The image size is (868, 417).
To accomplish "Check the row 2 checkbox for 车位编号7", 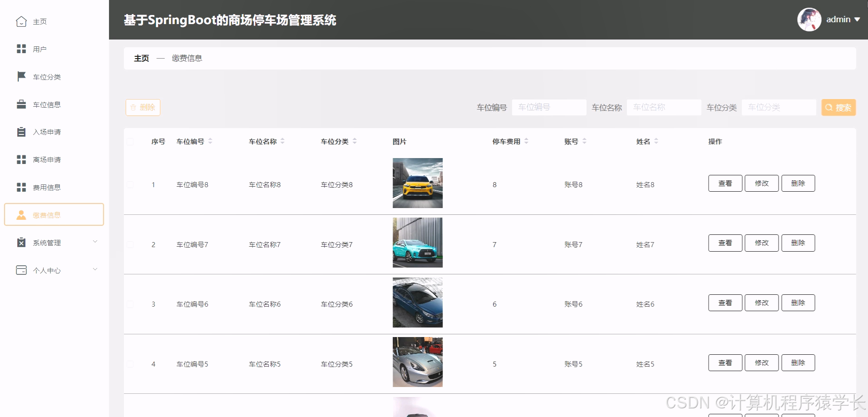I will (x=130, y=244).
